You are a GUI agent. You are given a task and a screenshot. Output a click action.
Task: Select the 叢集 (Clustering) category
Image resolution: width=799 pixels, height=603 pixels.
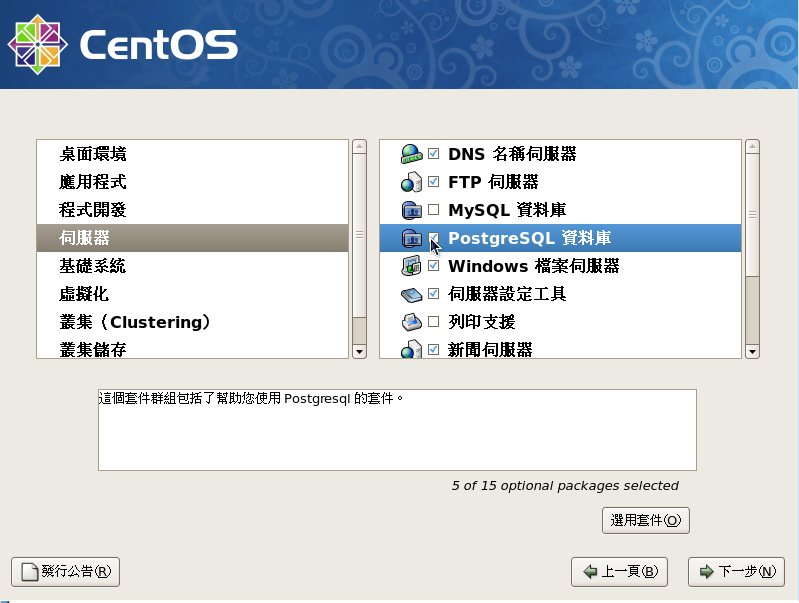pyautogui.click(x=193, y=322)
